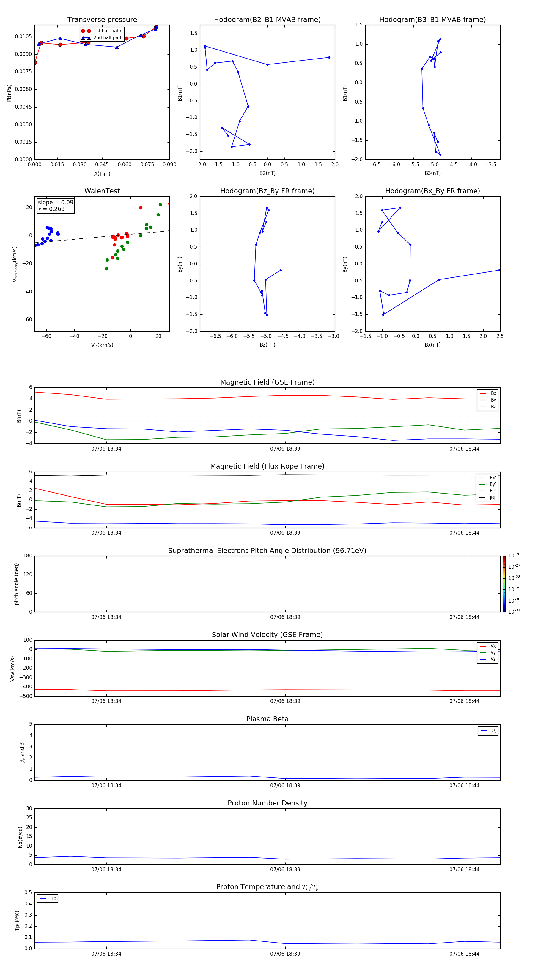Click the empty pitch angle distribution plot area
535x980 pixels.
pyautogui.click(x=267, y=584)
